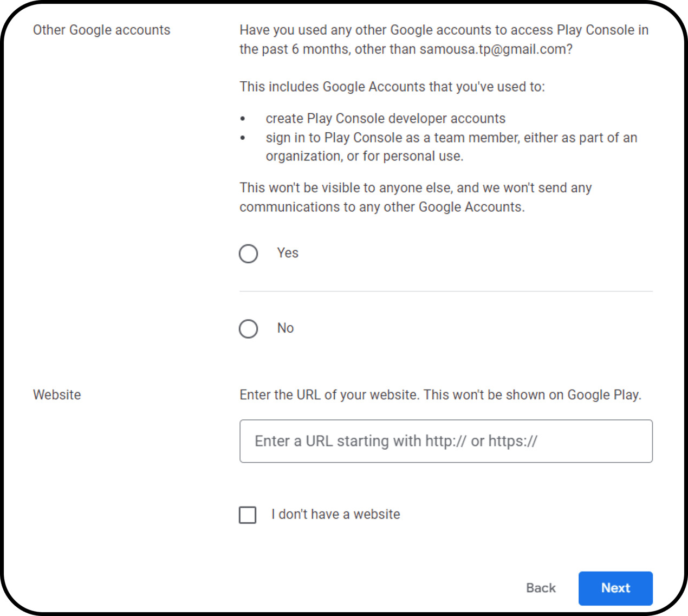Answer No to other Google accounts question

click(x=248, y=329)
